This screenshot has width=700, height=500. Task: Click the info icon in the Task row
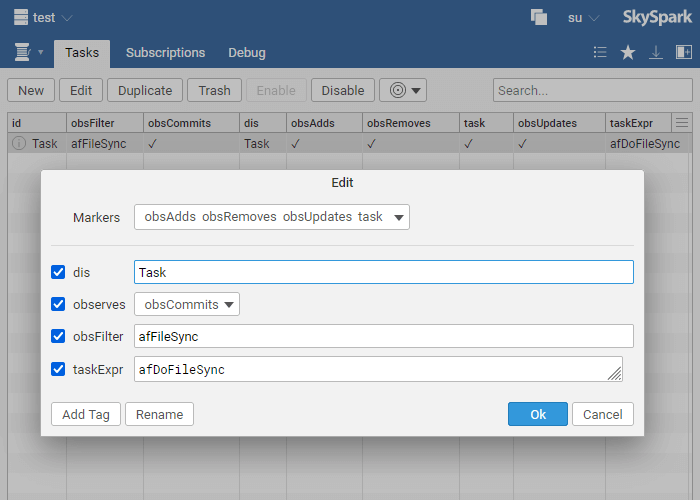[19, 143]
